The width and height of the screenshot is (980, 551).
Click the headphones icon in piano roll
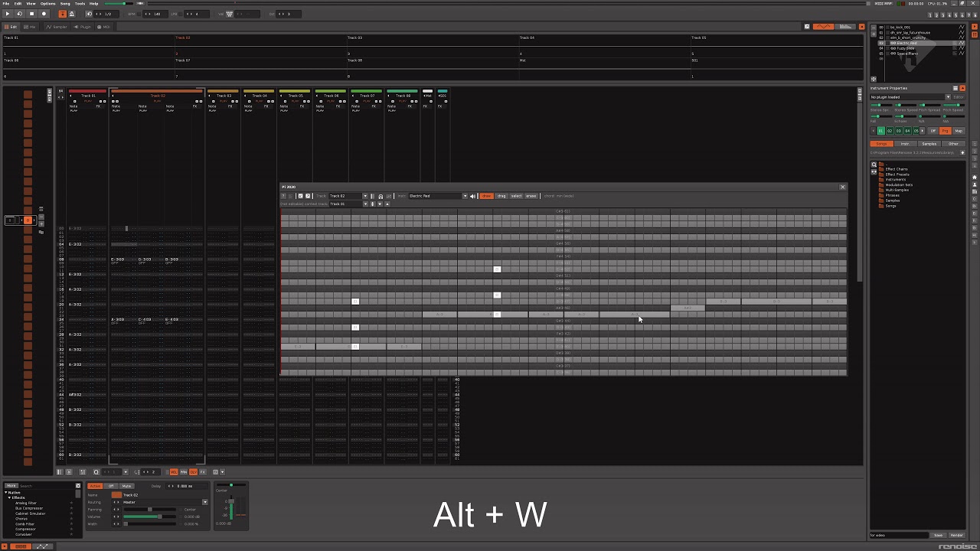[x=381, y=197]
